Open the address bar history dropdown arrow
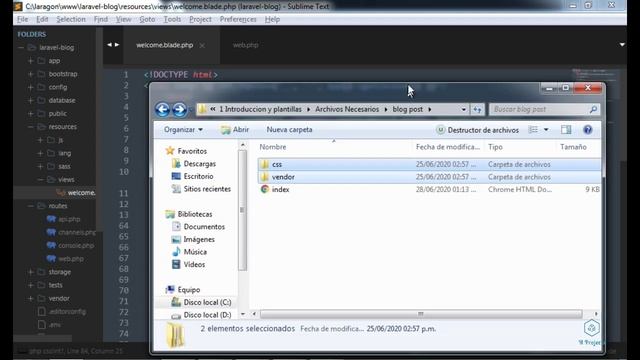The height and width of the screenshot is (360, 640). pyautogui.click(x=463, y=109)
